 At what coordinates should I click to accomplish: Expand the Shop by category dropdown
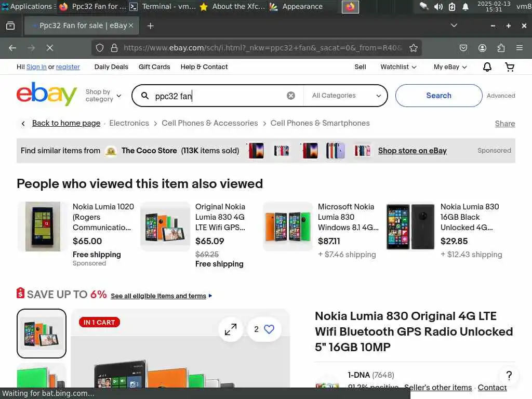(103, 96)
